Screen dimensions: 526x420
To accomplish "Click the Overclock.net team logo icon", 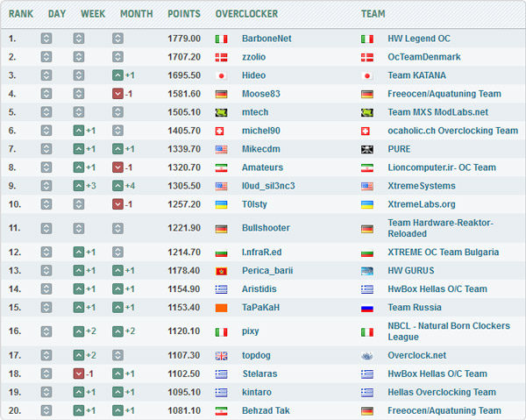I will (367, 356).
